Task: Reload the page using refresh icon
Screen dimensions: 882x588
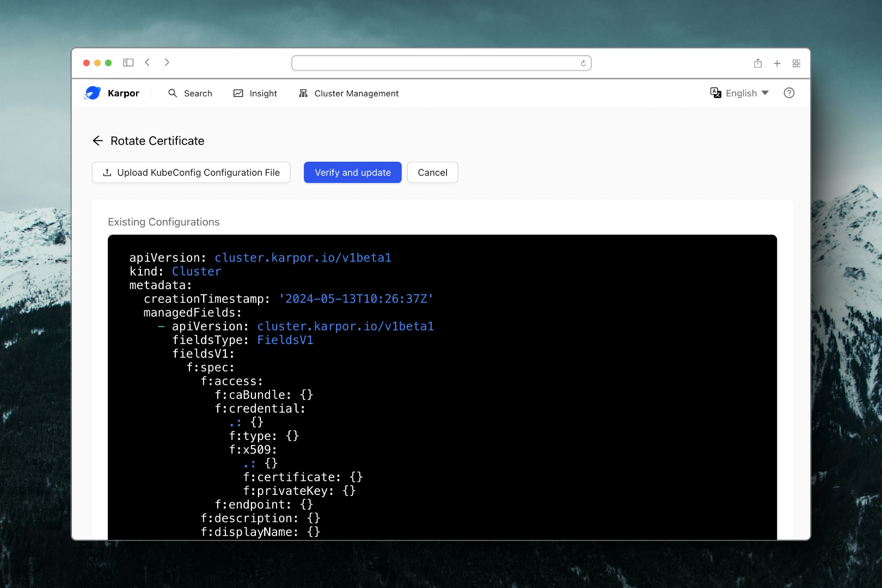Action: point(583,63)
